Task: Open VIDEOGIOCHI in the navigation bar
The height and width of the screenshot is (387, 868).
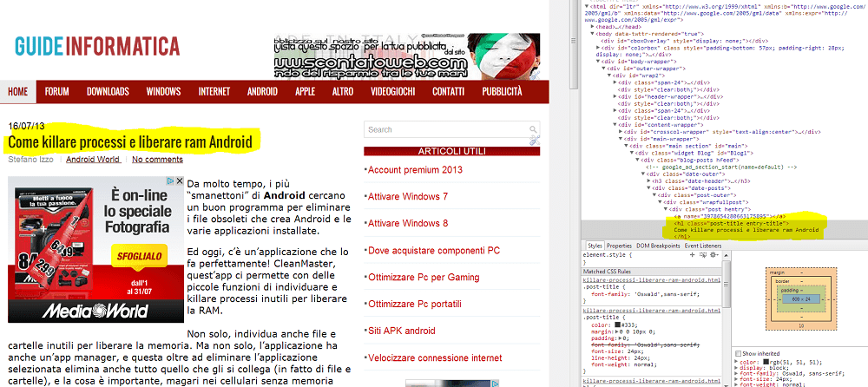Action: (393, 91)
